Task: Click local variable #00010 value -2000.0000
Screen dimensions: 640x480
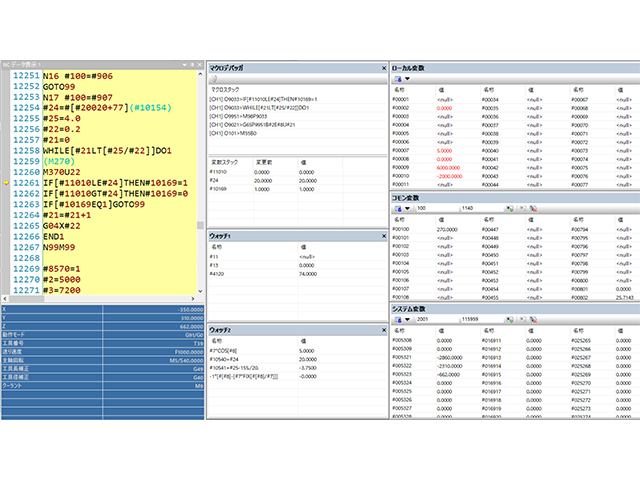Action: tap(449, 176)
